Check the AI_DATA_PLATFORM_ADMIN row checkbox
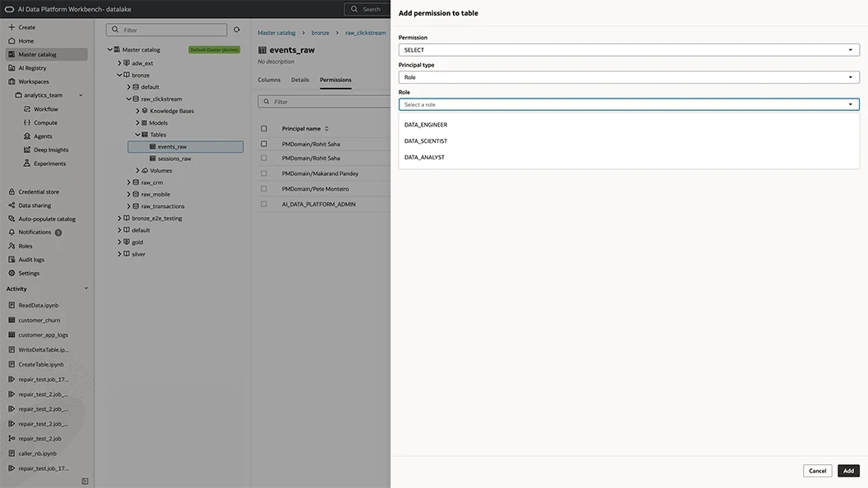Image resolution: width=868 pixels, height=488 pixels. (264, 205)
